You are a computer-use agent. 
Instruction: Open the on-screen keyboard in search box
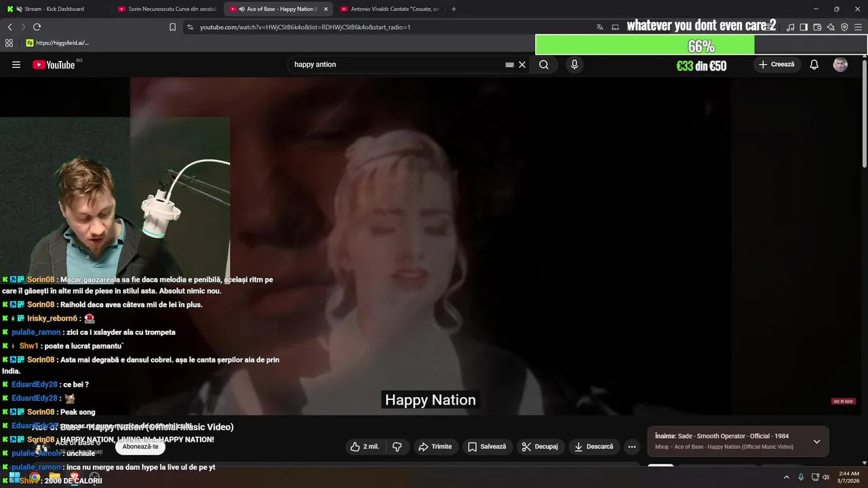pyautogui.click(x=509, y=64)
